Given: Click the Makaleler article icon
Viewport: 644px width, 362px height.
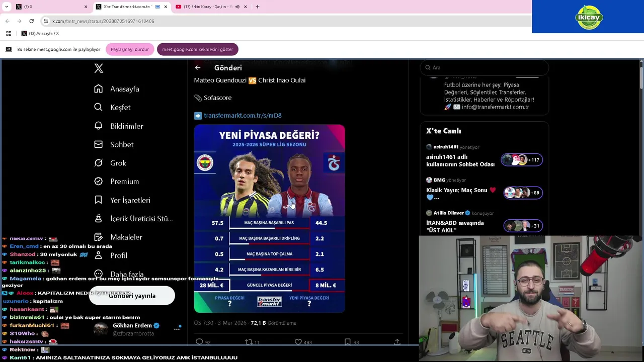Looking at the screenshot, I should click(x=99, y=237).
